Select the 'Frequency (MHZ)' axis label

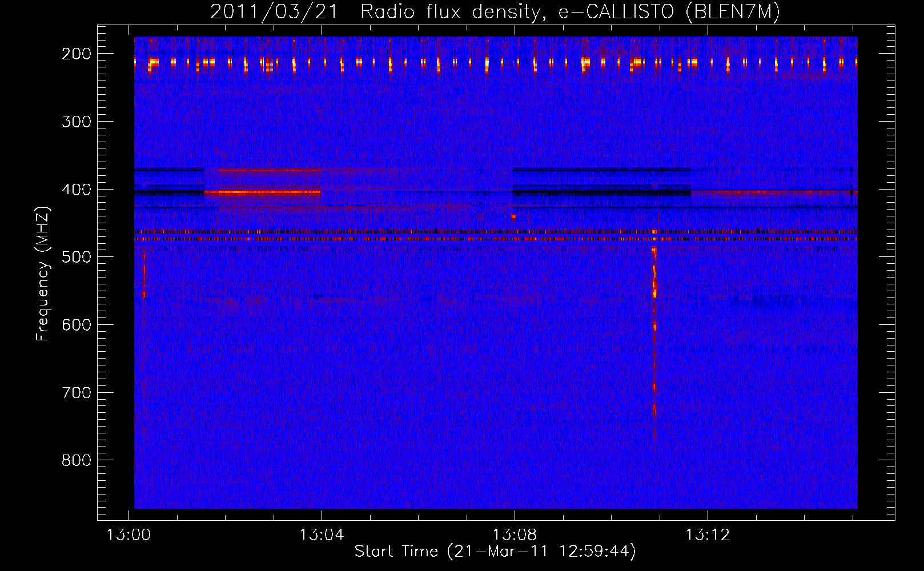pos(43,274)
